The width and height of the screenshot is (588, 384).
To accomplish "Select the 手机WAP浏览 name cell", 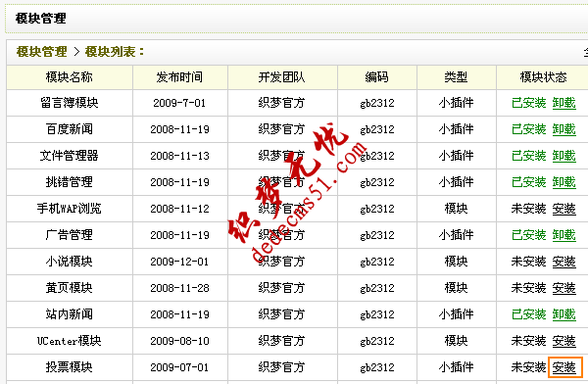I will coord(70,209).
